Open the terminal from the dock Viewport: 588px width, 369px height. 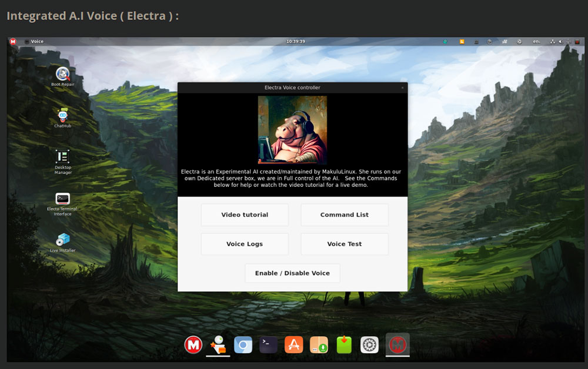(268, 345)
